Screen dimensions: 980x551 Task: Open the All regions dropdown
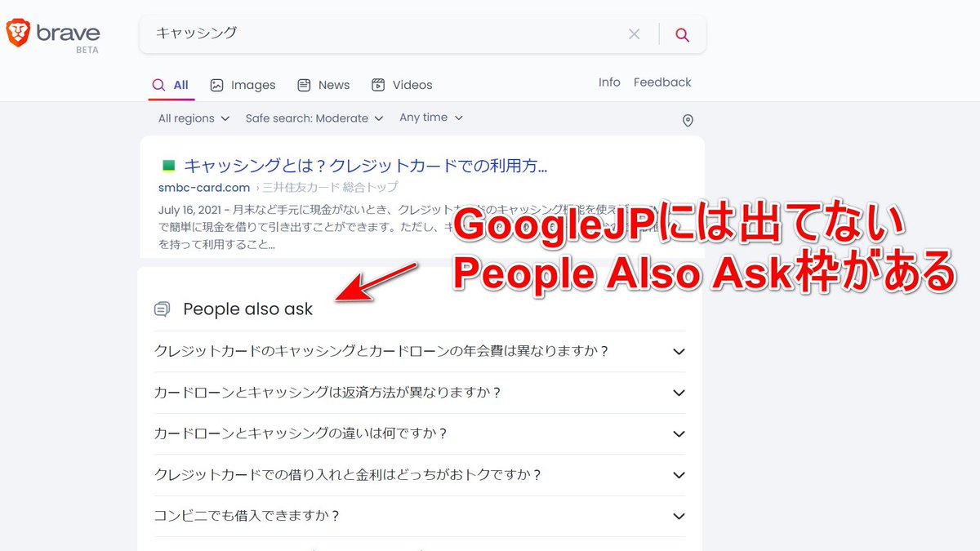(x=193, y=118)
